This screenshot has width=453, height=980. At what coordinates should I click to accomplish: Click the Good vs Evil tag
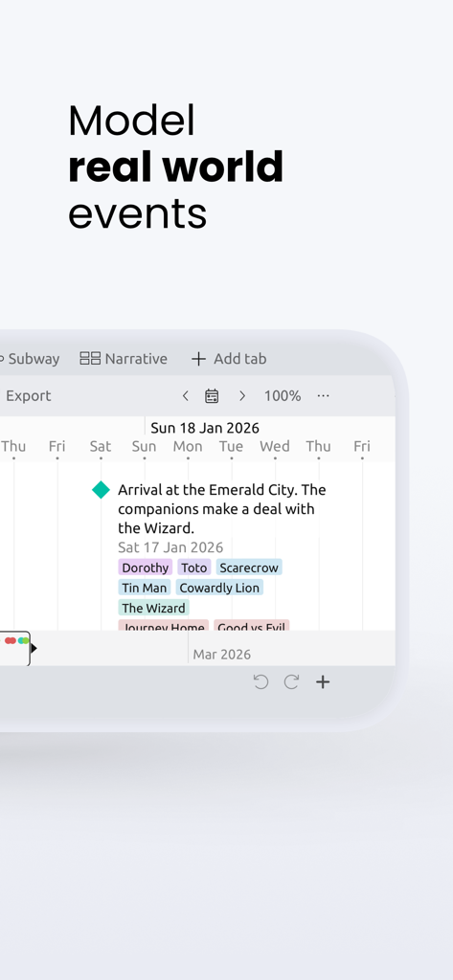(x=252, y=625)
